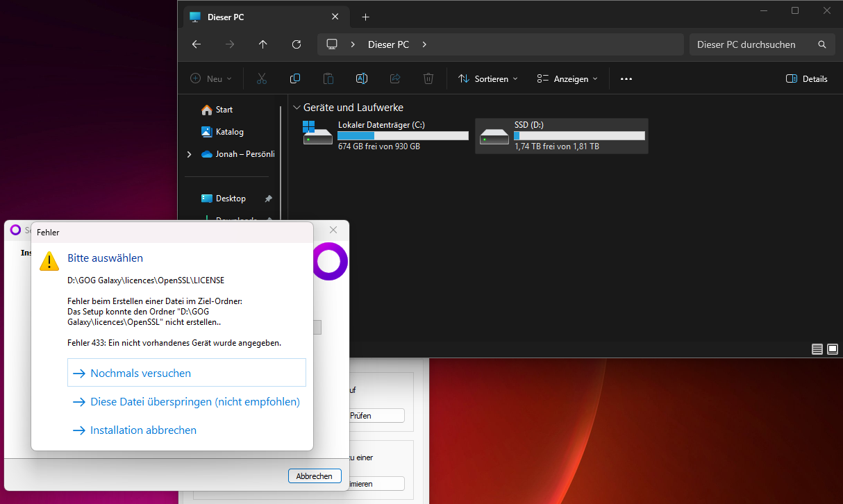Select the Cut icon in the toolbar
The height and width of the screenshot is (504, 843).
point(262,78)
